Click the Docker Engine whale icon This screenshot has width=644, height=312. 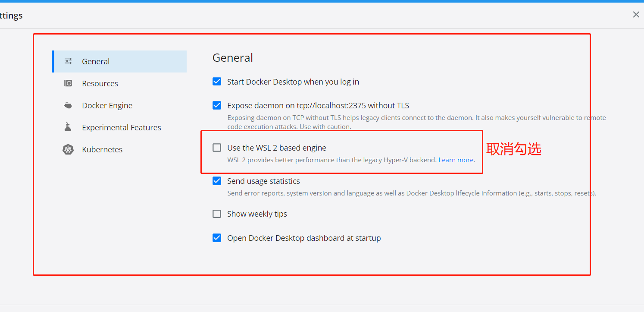[x=68, y=105]
